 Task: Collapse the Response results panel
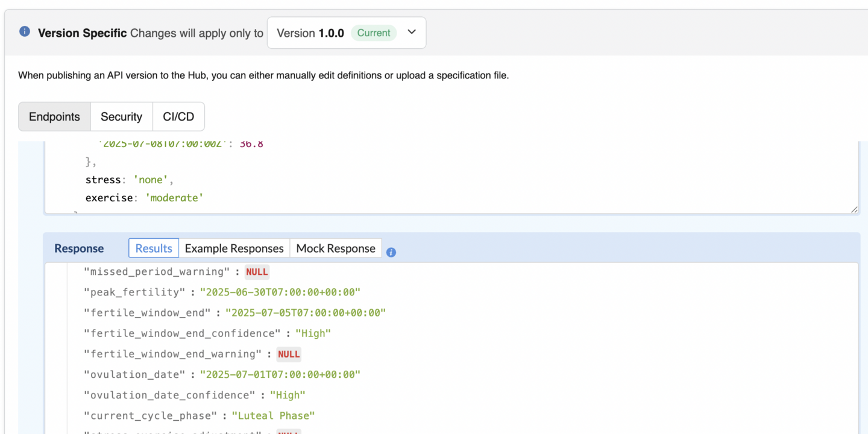coord(79,248)
